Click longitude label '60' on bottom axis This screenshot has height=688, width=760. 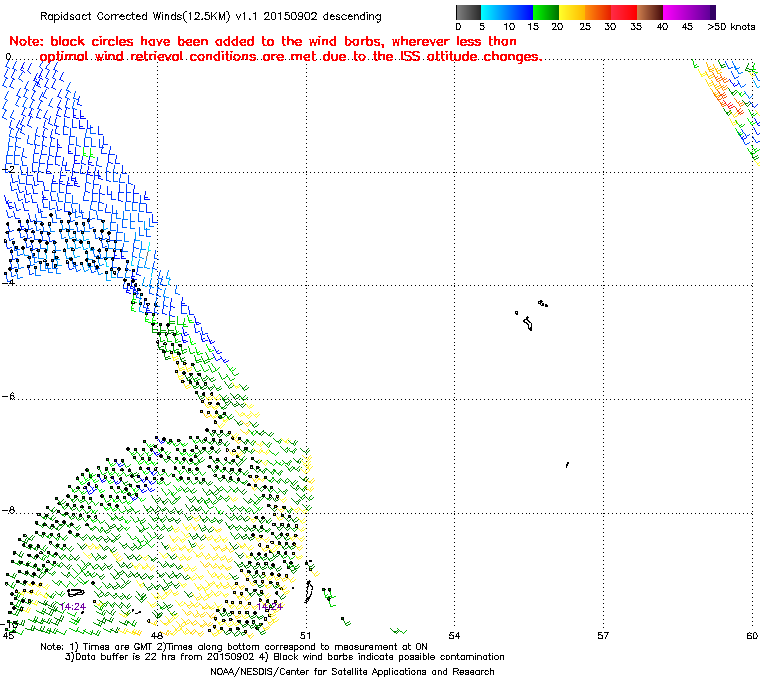coord(752,635)
